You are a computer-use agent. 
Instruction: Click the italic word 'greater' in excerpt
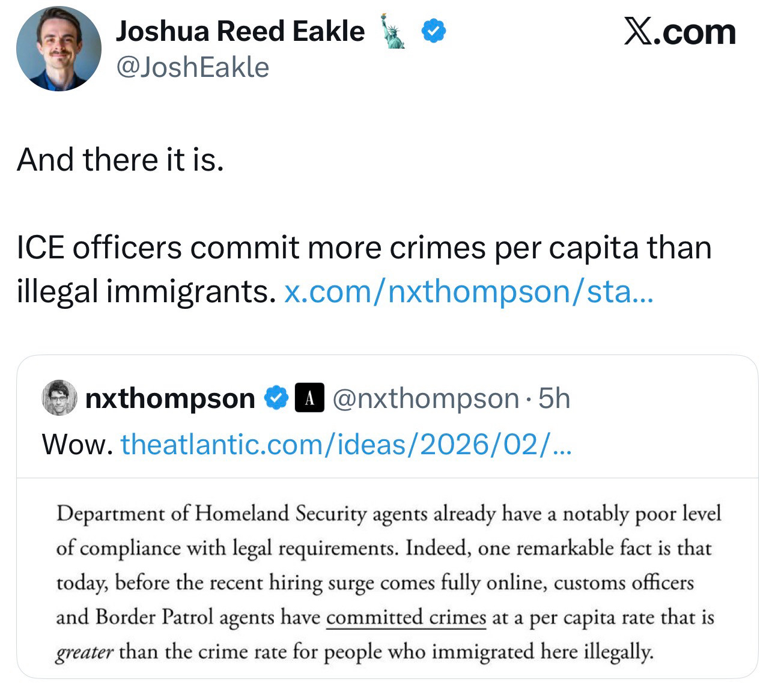tap(84, 652)
